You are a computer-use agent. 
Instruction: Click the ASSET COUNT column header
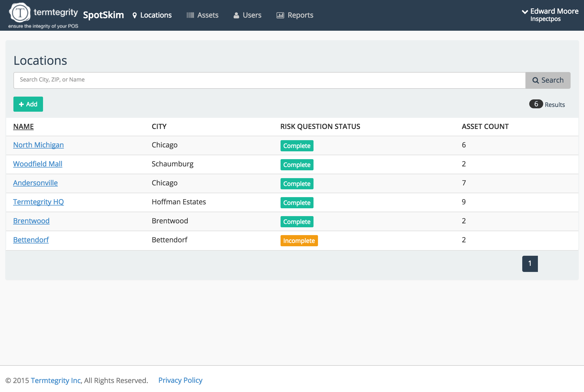coord(485,126)
